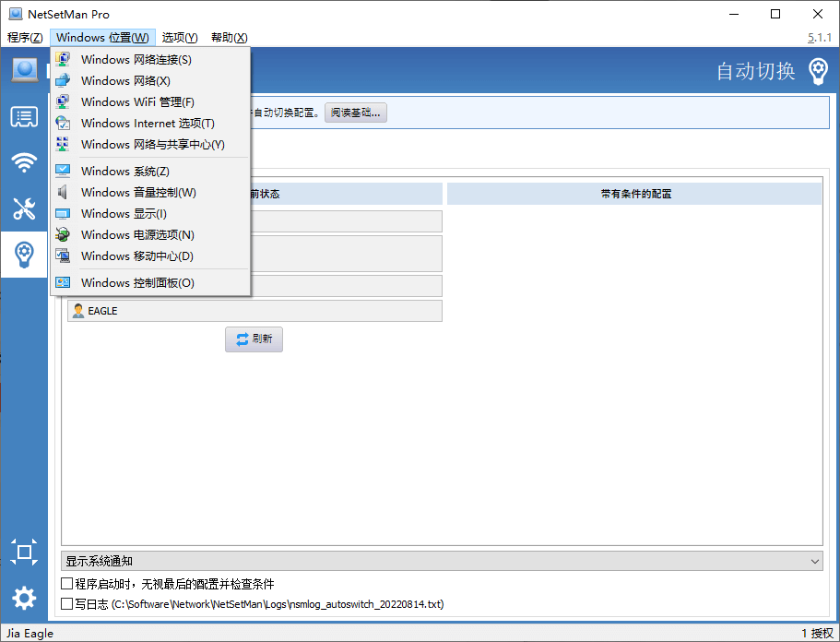Screen dimensions: 840x642
Task: Click the 自动切换 header title
Action: [756, 71]
